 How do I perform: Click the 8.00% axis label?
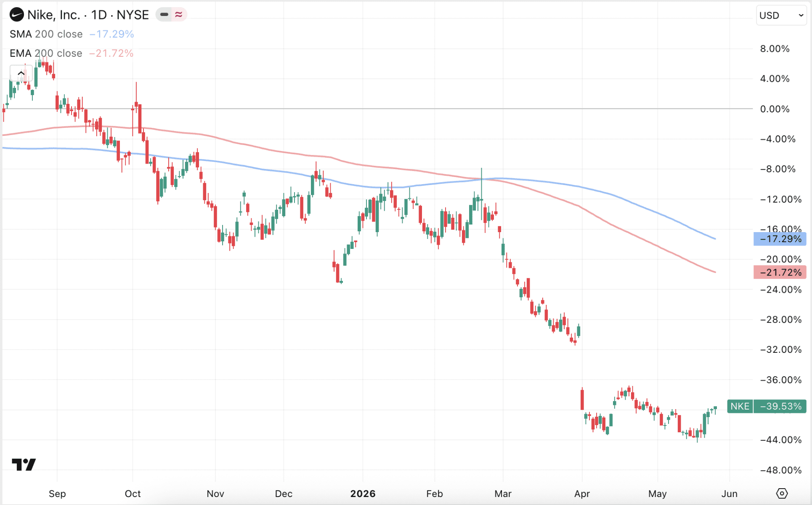775,49
